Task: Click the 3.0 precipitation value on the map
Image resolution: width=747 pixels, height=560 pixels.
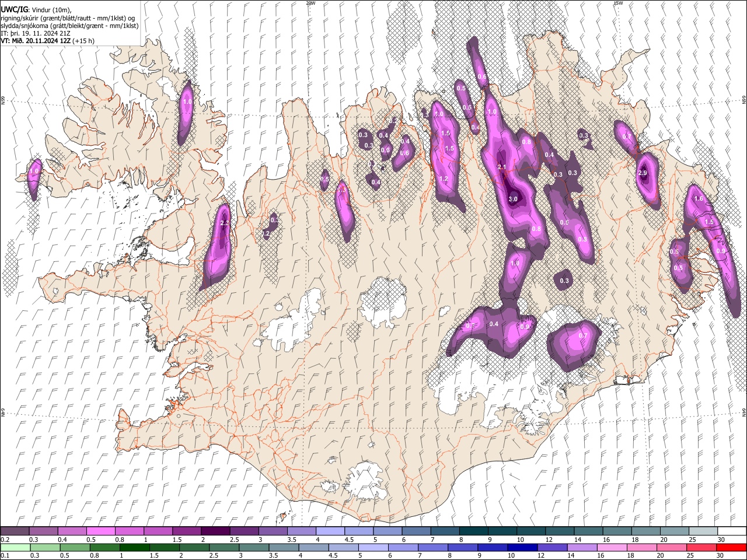Action: (x=513, y=199)
